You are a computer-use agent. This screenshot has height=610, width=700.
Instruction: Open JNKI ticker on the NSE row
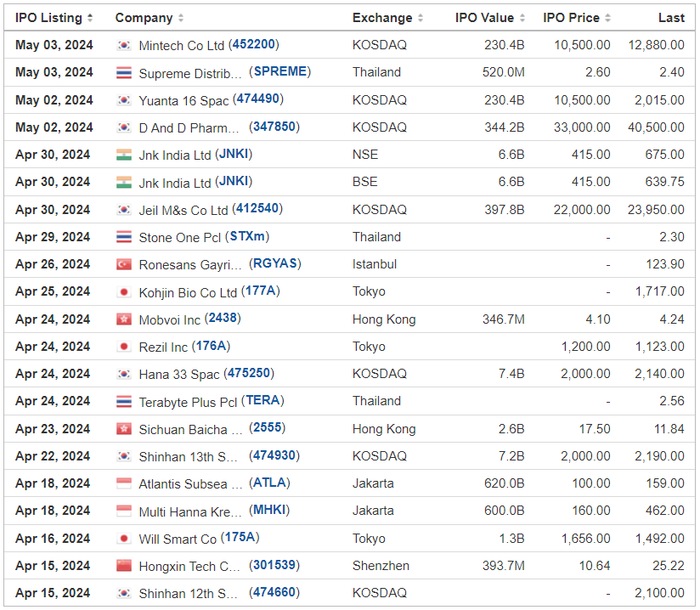[234, 154]
